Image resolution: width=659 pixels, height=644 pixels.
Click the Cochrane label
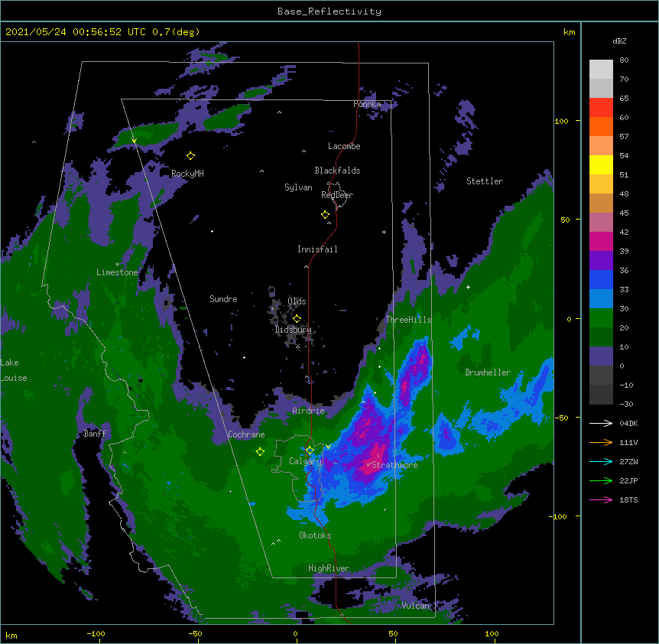[x=246, y=434]
